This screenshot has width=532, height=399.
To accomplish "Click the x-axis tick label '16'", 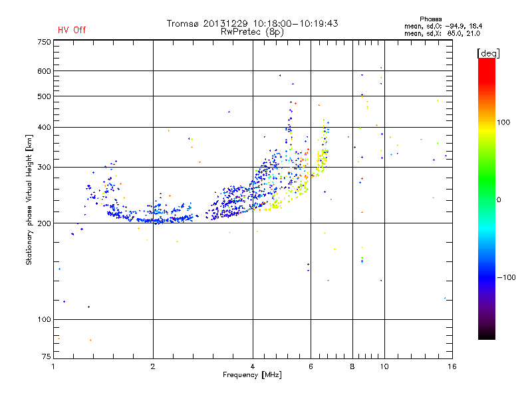I will click(x=452, y=366).
